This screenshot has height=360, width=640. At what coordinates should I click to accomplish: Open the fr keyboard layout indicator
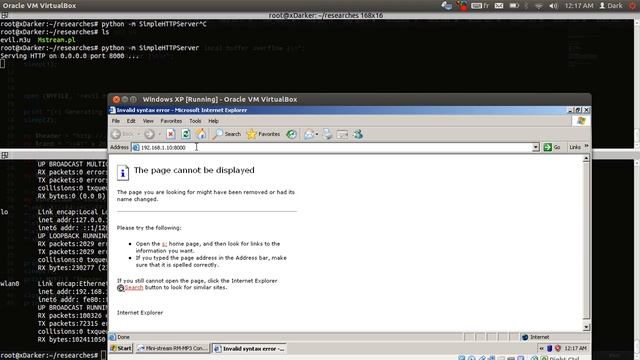(480, 6)
